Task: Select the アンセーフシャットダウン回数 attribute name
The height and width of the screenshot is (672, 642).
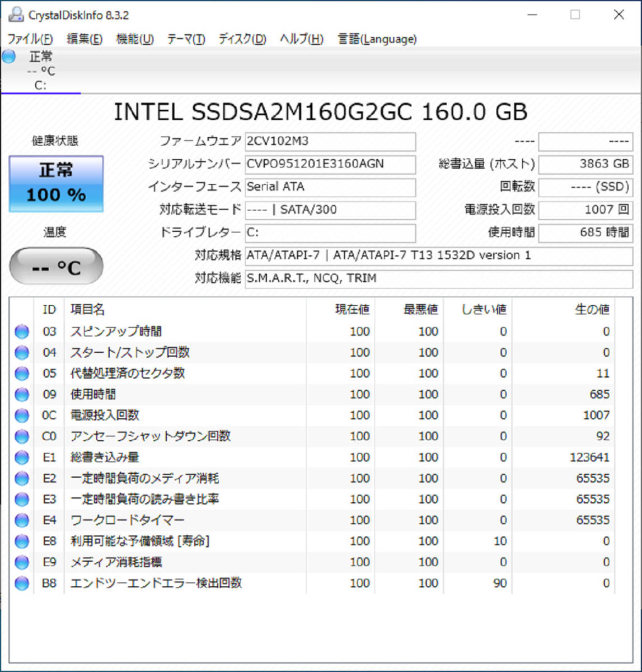Action: click(x=151, y=436)
